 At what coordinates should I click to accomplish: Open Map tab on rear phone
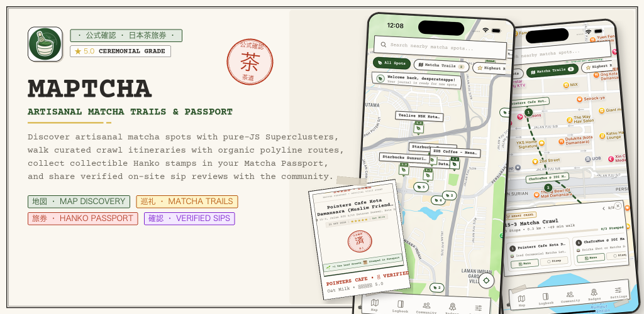[521, 300]
